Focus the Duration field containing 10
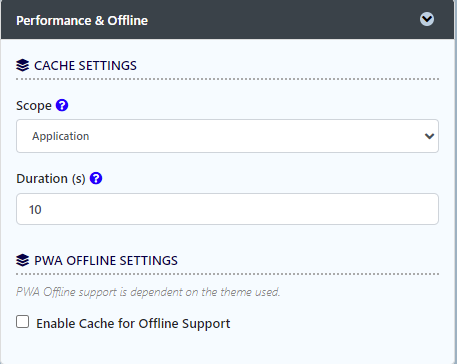The height and width of the screenshot is (364, 457). pyautogui.click(x=227, y=209)
